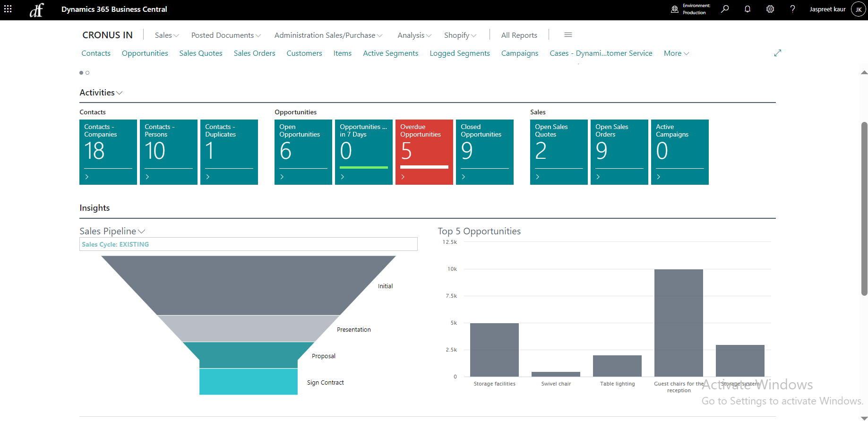Go to Sales Orders link
Image resolution: width=868 pixels, height=421 pixels.
[254, 53]
